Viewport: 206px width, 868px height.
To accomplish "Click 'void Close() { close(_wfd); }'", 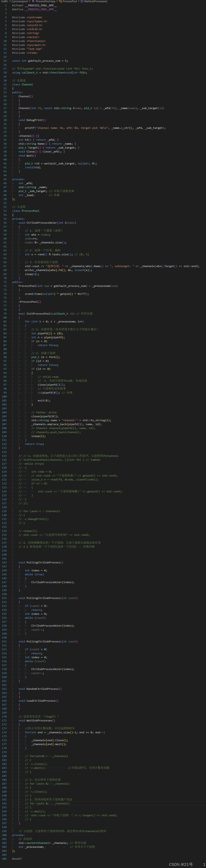I will pos(42,152).
